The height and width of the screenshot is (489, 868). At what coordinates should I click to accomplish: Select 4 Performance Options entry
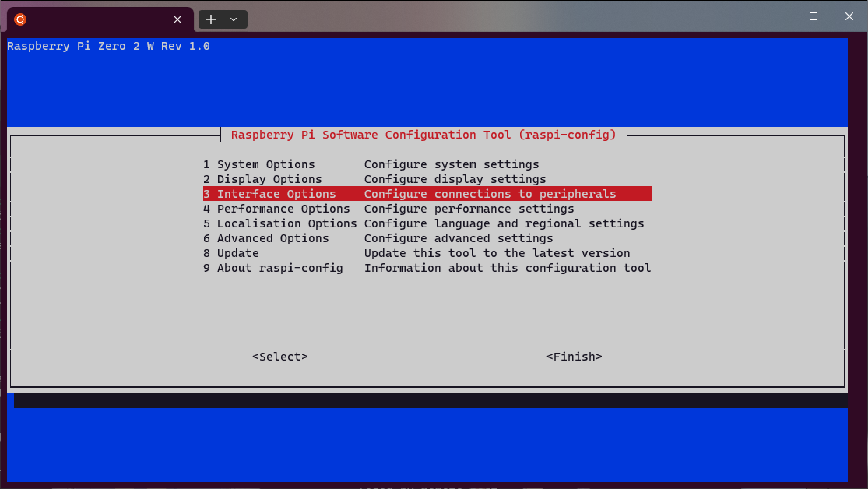coord(427,209)
